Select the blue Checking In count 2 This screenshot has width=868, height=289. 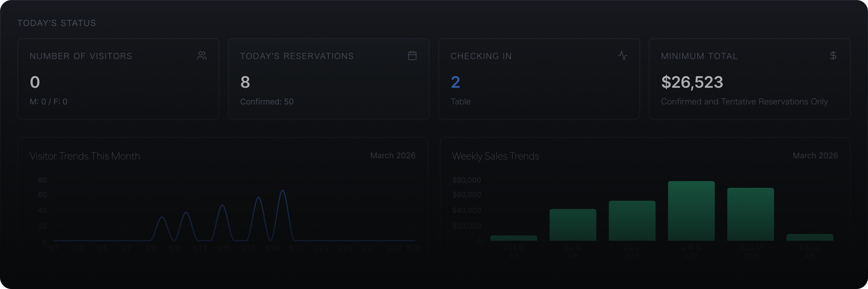[455, 82]
